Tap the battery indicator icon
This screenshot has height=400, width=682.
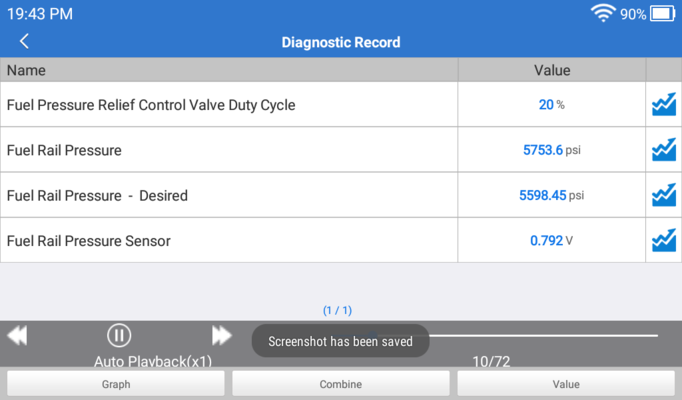(662, 14)
